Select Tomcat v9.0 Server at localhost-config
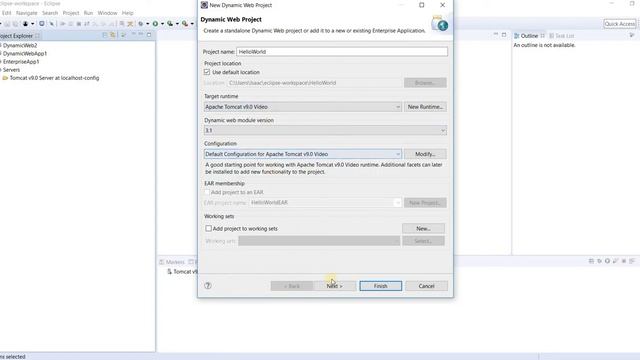Screen dimensions: 640x360 pyautogui.click(x=54, y=78)
